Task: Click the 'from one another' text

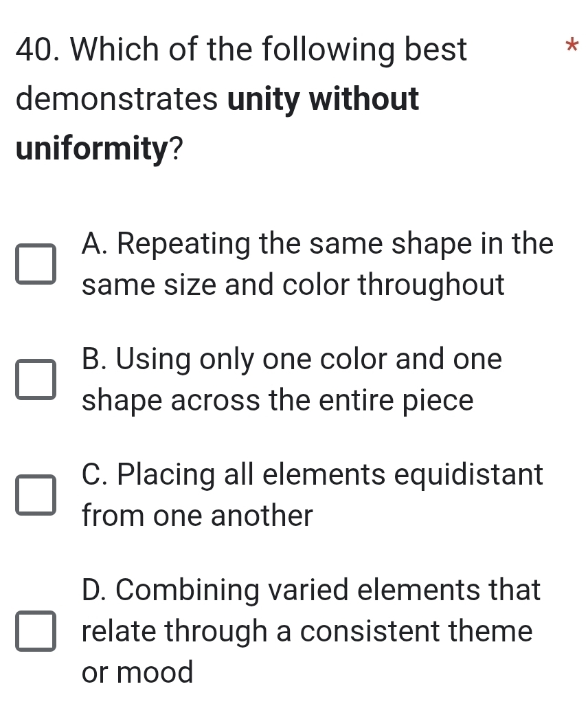Action: 196,516
